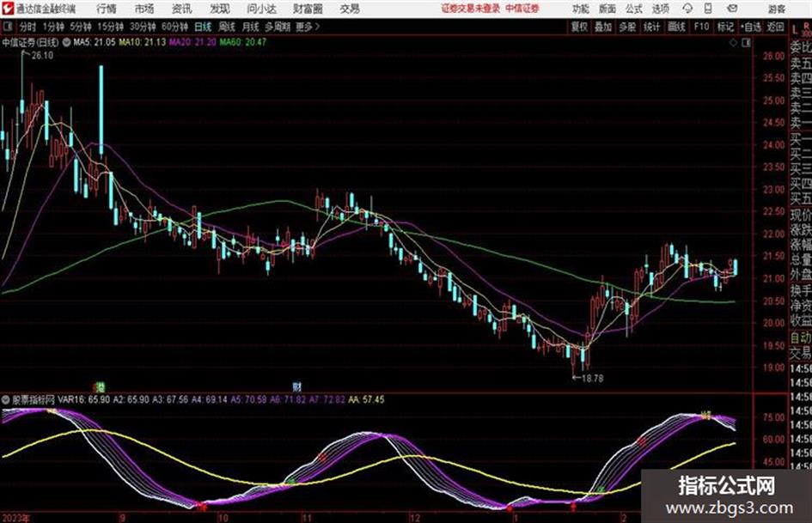Switch to the 分时 period tab
Image resolution: width=812 pixels, height=523 pixels.
(27, 27)
